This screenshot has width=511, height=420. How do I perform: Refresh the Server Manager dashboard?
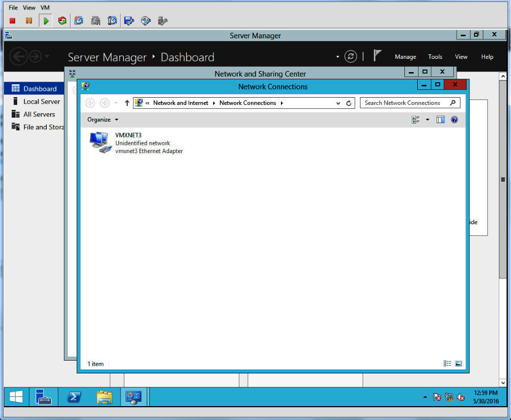click(350, 57)
